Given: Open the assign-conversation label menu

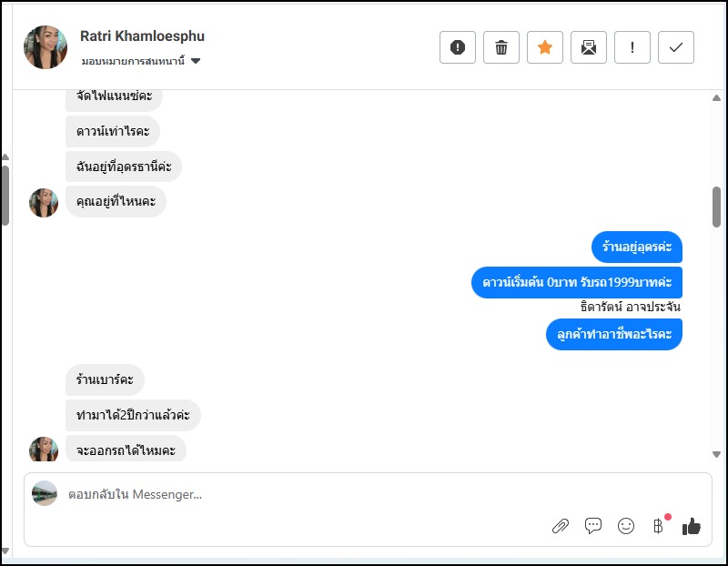Looking at the screenshot, I should (133, 61).
